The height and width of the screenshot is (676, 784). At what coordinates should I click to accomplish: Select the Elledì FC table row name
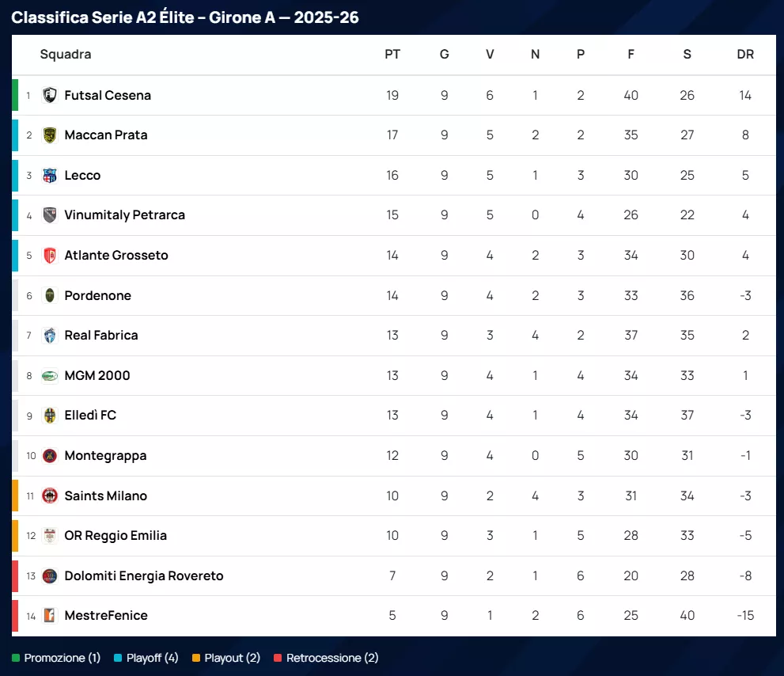[x=90, y=416]
